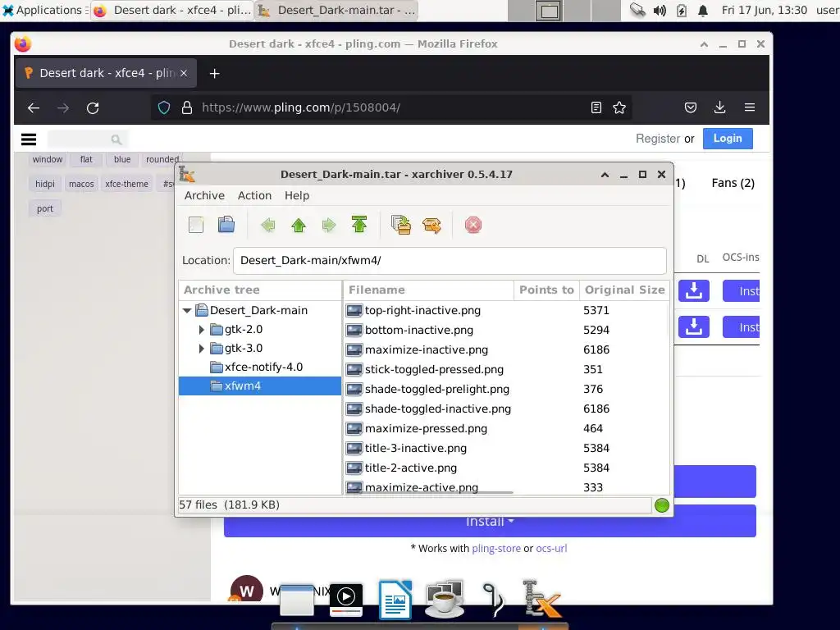Go forward with the right green arrow

329,225
